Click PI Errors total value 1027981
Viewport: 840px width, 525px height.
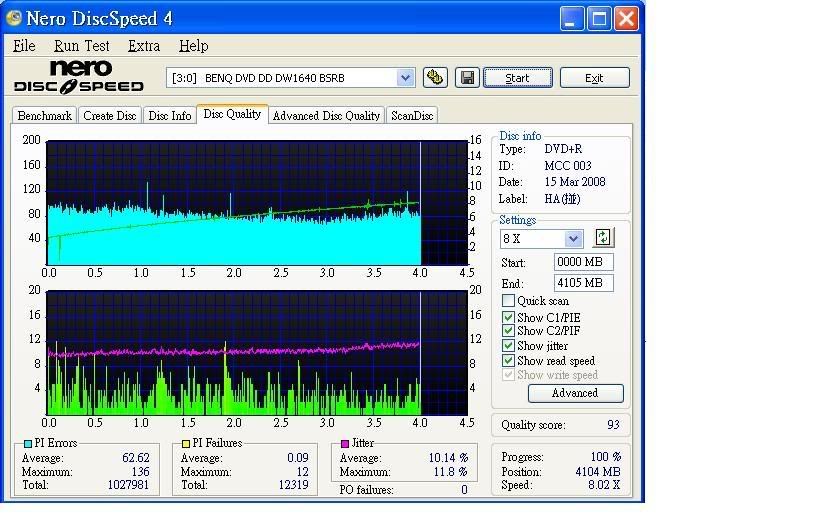point(128,485)
